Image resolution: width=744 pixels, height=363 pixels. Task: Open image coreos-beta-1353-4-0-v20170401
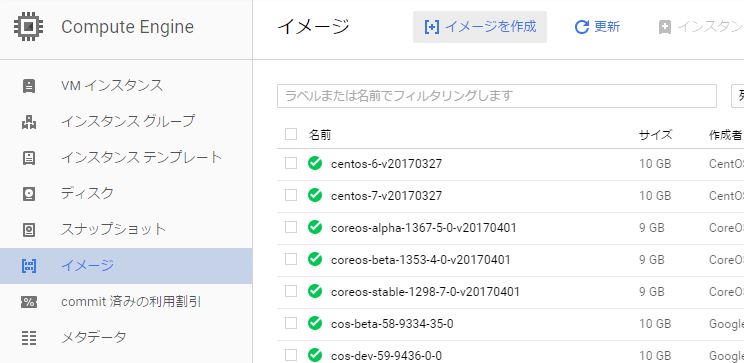click(420, 260)
